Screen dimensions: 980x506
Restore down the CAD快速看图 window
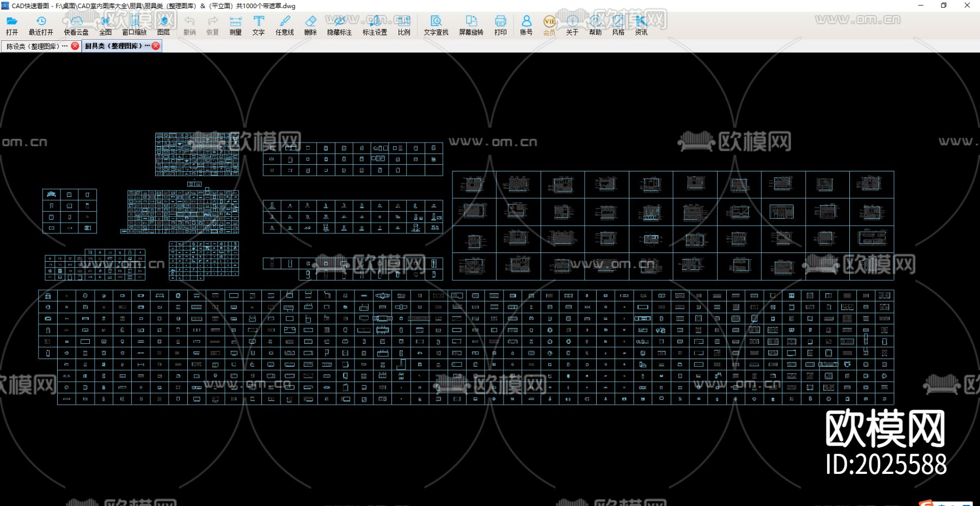click(944, 5)
